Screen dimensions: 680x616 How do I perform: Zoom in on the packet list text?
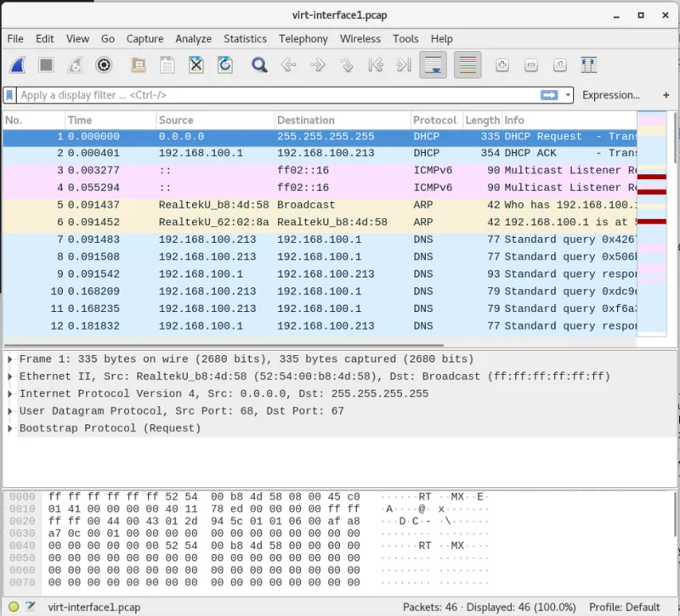tap(501, 65)
